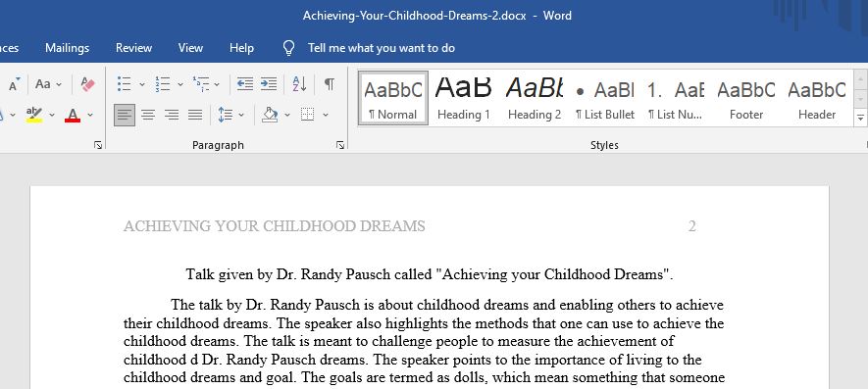
Task: Apply the Heading 2 style
Action: coord(535,98)
